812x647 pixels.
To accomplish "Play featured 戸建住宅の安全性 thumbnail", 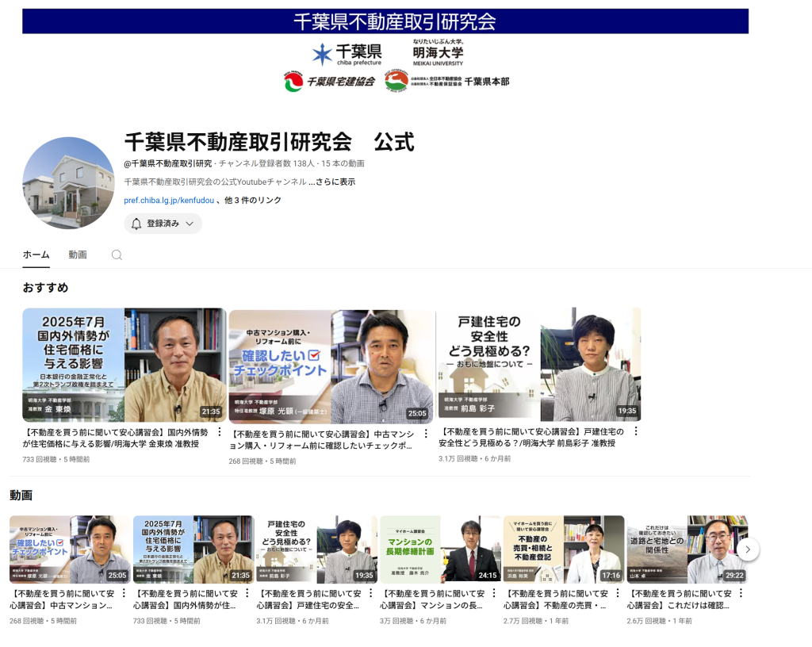I will [539, 365].
